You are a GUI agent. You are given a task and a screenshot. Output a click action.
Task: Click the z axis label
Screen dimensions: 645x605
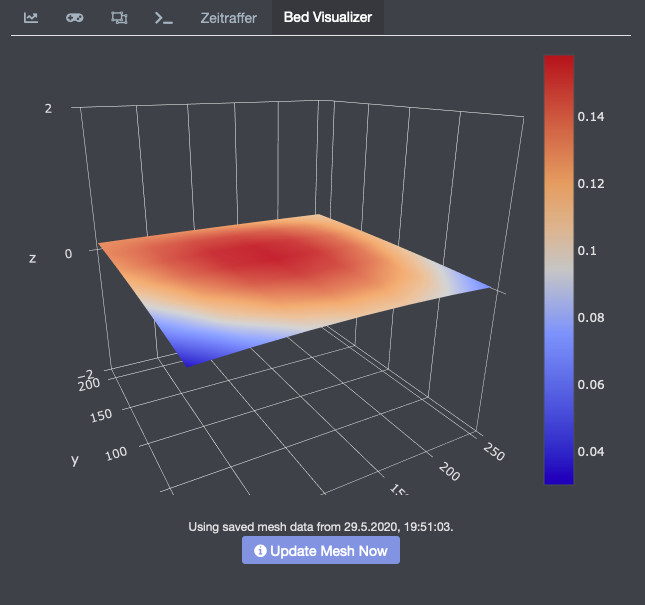pos(33,258)
